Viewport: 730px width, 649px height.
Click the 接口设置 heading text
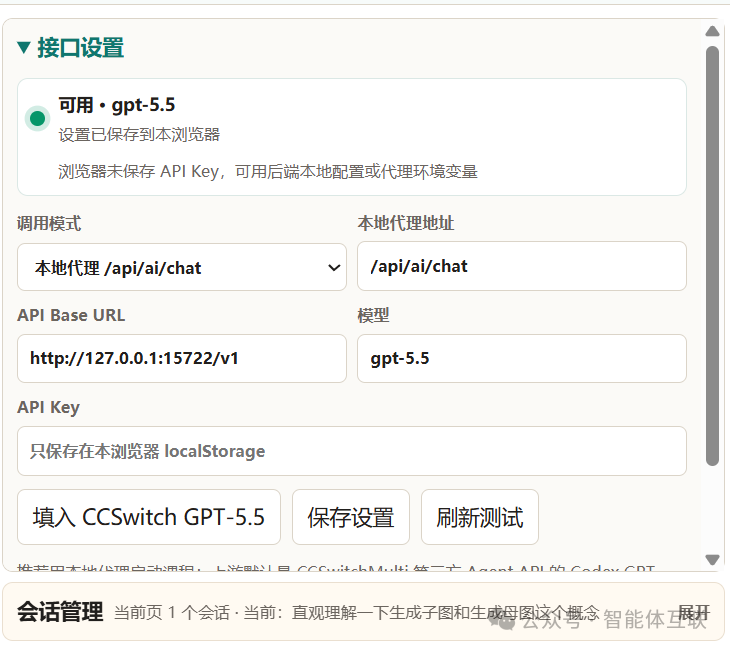[x=81, y=47]
